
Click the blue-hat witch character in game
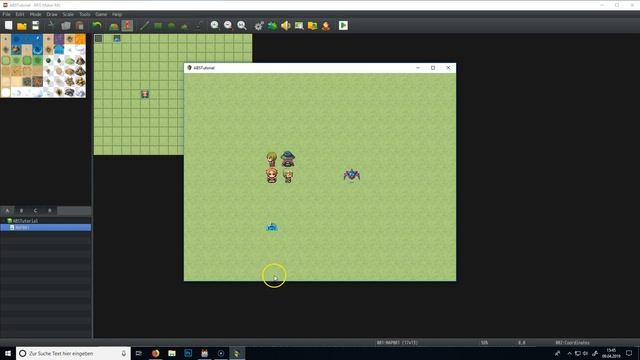click(x=288, y=159)
